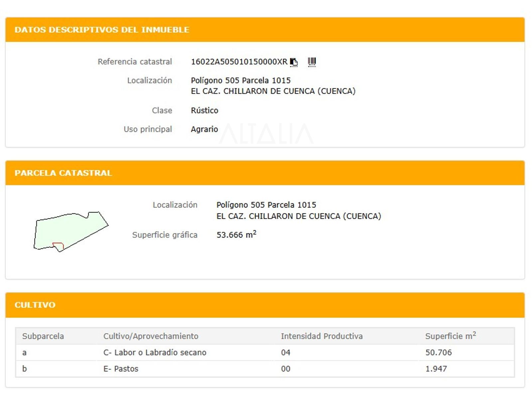Click the 'Parcela catastral' section header

(x=63, y=173)
